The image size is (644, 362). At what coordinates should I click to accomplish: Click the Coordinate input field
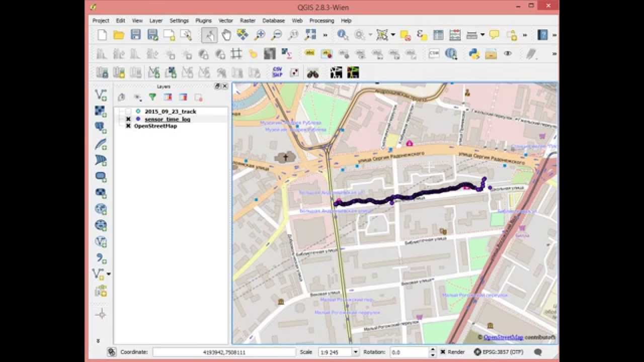[x=224, y=352]
